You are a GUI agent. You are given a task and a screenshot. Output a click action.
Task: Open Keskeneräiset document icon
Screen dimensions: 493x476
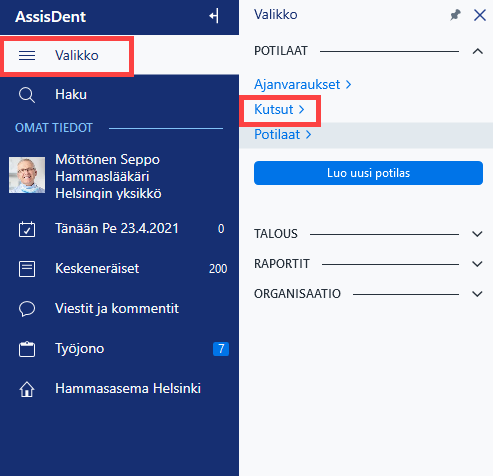[x=27, y=269]
